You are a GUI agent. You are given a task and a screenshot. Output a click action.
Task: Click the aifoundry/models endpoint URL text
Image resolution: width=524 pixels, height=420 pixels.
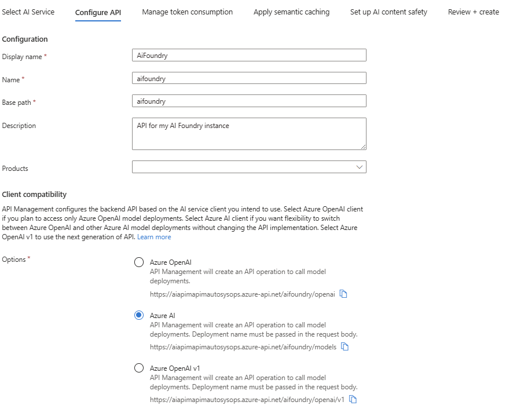coord(243,347)
